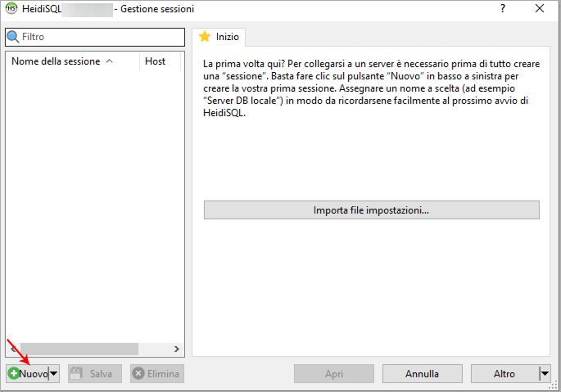
Task: Click the star icon on Inizio tab
Action: (205, 37)
